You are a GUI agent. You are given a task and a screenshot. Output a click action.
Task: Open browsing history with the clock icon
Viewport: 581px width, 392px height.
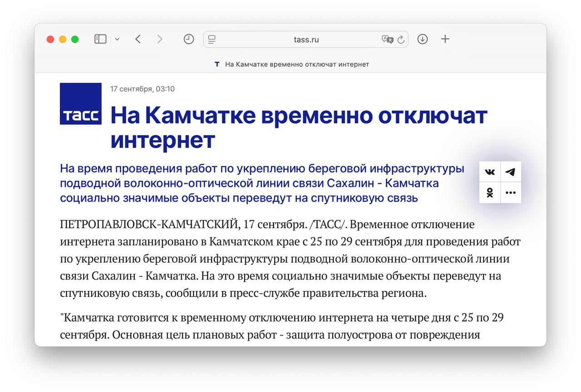[189, 39]
